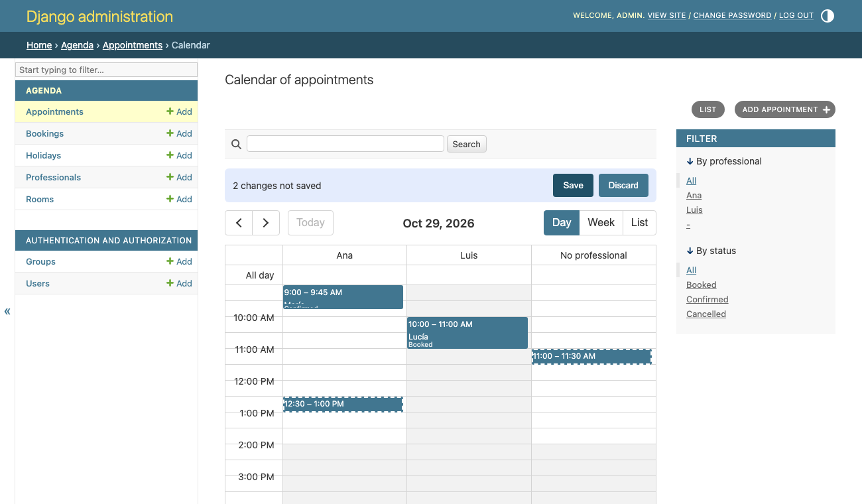Click the plus icon beside Add for Users
The height and width of the screenshot is (504, 862).
[x=170, y=283]
